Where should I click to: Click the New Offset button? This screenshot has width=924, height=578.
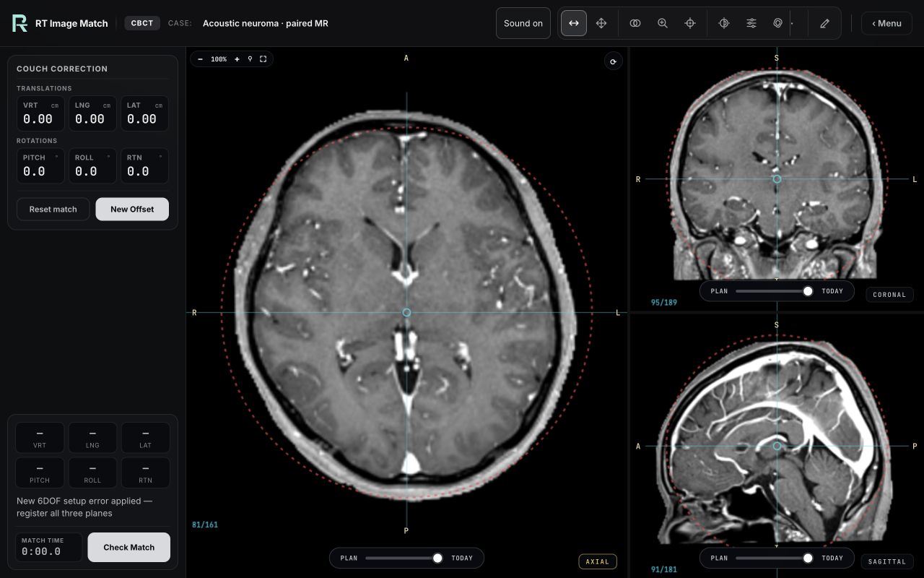[x=132, y=209]
